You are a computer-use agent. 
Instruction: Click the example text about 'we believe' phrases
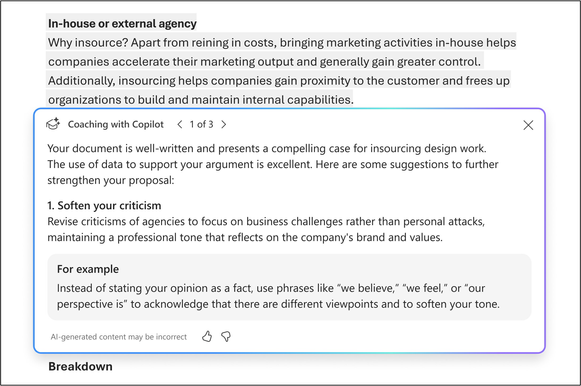[278, 296]
